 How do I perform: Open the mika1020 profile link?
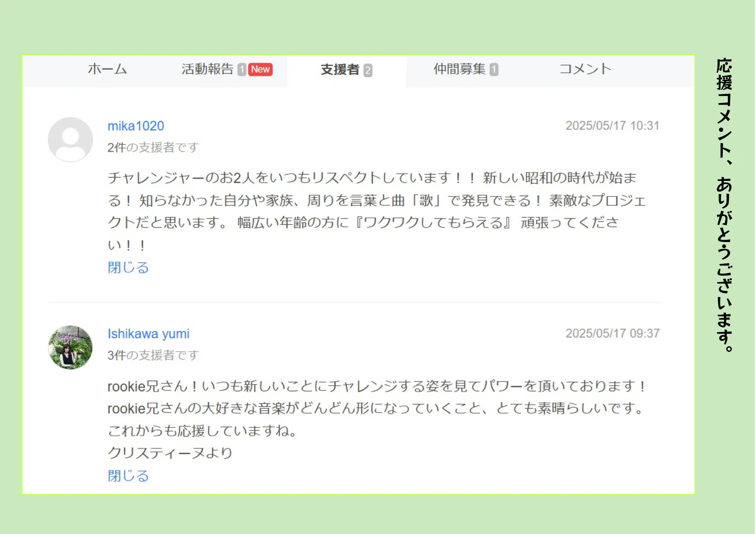136,126
